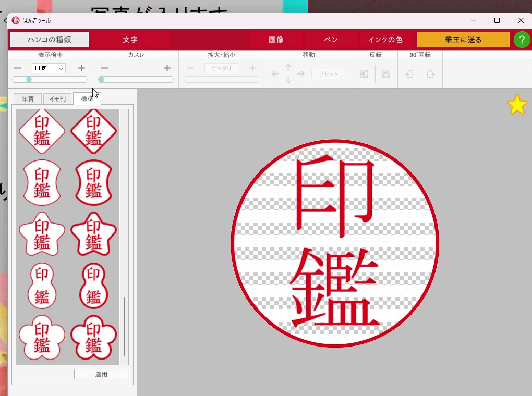Switch to the 年賀 stamp category tab

click(28, 99)
